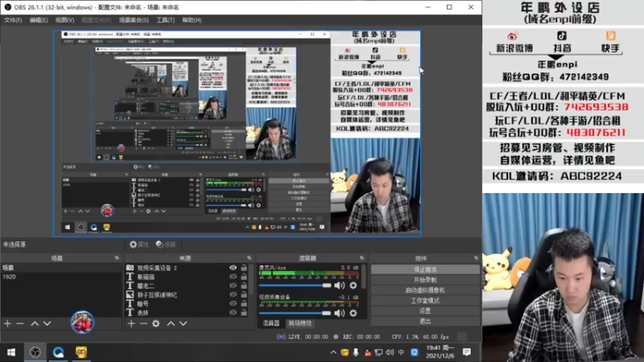Toggle lock on 表妹 source
The height and width of the screenshot is (362, 644).
point(244,312)
